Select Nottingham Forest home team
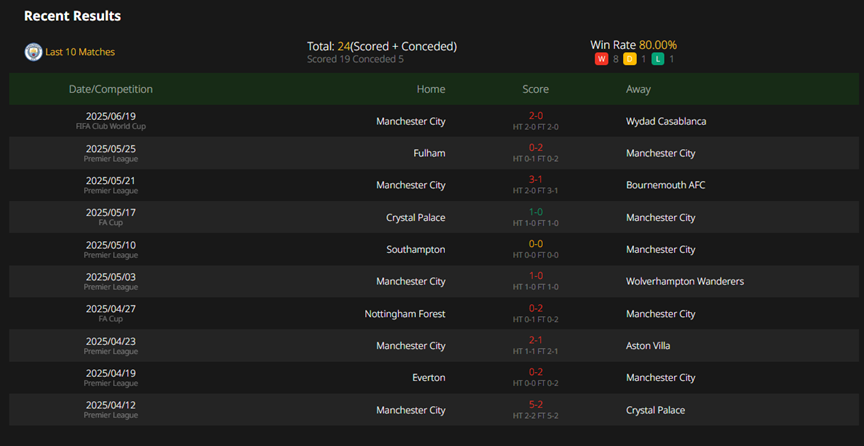Screen dimensions: 864x446 (x=405, y=314)
